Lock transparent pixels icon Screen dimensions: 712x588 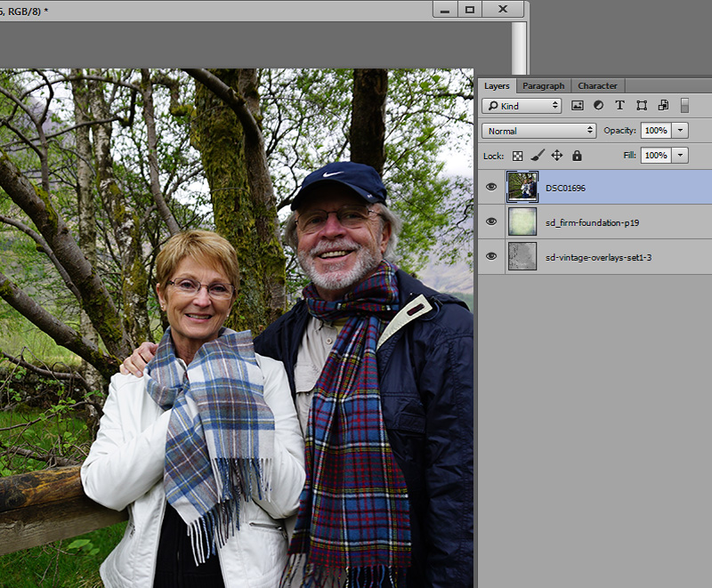pyautogui.click(x=517, y=156)
